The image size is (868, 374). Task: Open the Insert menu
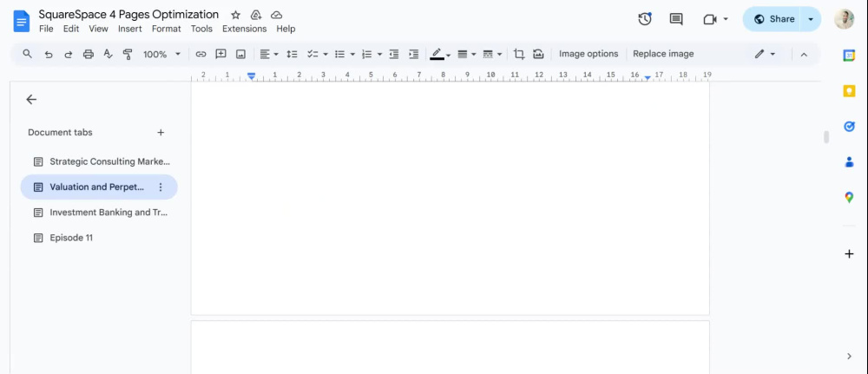click(x=130, y=29)
